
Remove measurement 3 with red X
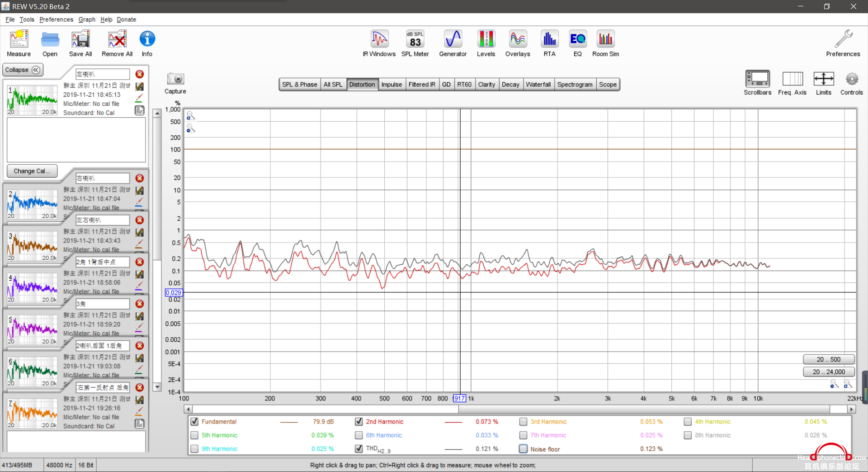[x=140, y=220]
